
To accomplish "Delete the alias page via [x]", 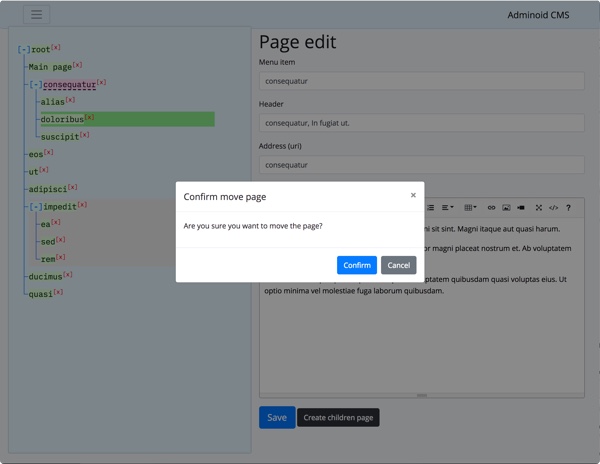I will tap(70, 100).
